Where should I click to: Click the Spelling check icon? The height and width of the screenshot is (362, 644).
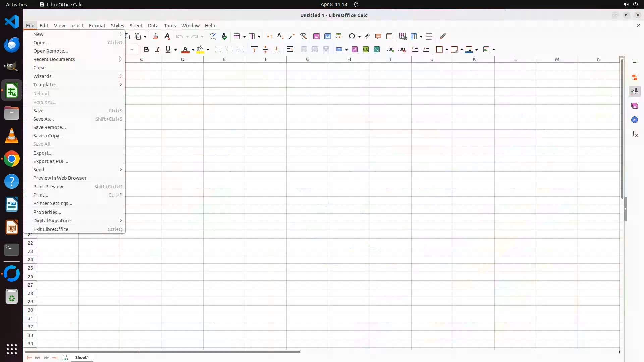click(x=224, y=36)
